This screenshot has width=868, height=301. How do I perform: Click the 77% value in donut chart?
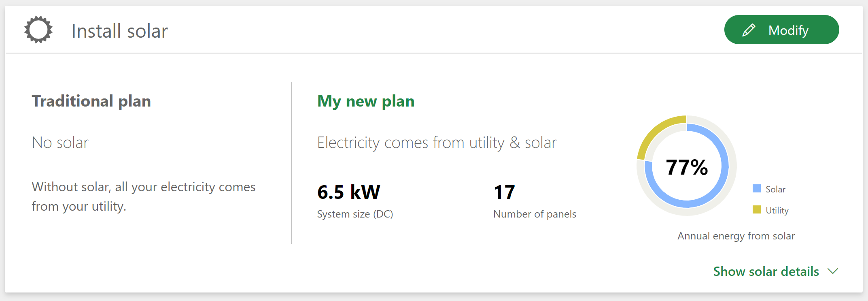(687, 167)
